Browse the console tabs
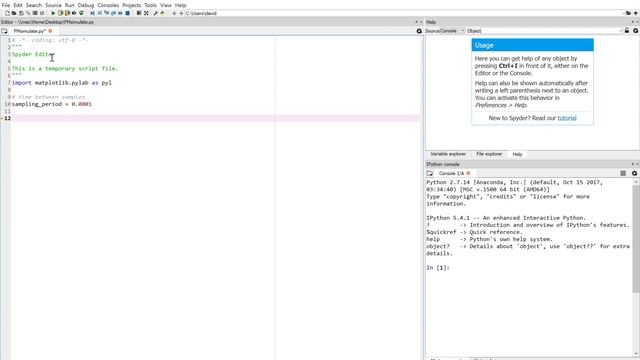This screenshot has height=360, width=640. point(429,173)
